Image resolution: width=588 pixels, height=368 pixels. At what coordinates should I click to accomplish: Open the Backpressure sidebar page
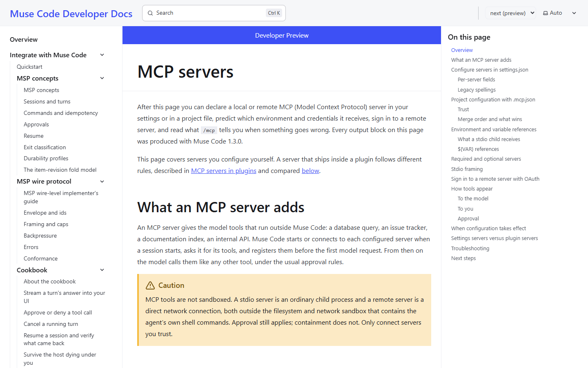point(40,236)
